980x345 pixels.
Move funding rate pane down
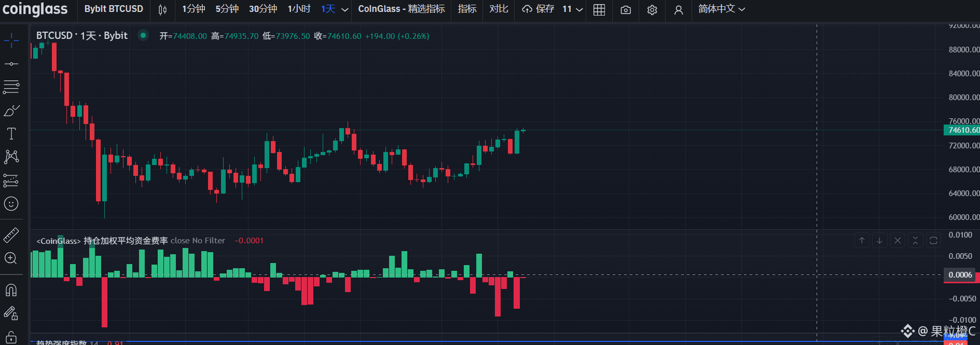point(879,240)
